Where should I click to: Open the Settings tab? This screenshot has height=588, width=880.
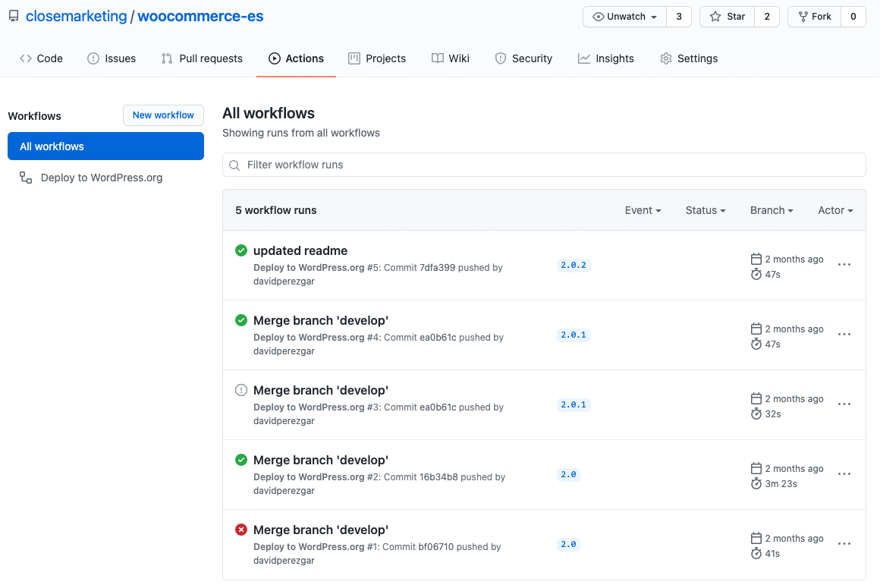tap(688, 58)
